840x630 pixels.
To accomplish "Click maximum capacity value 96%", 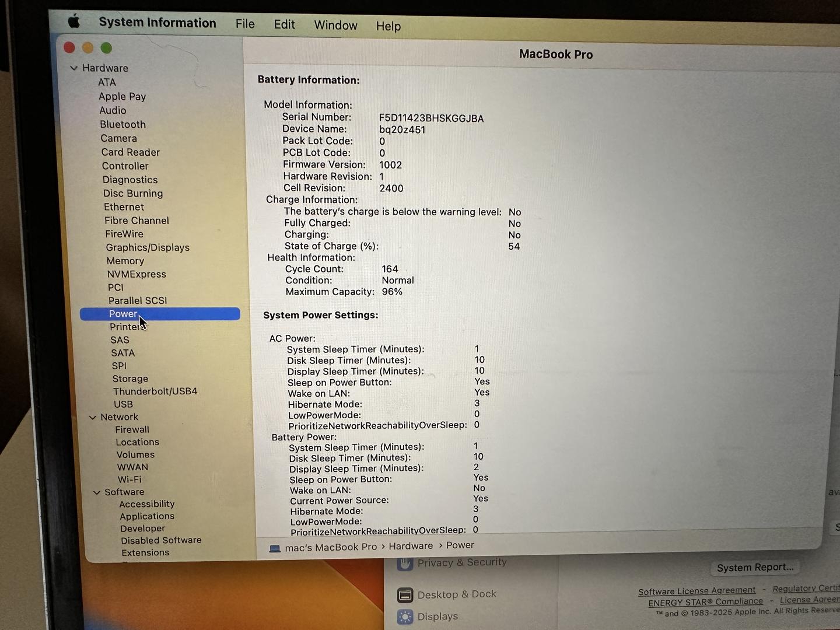I will point(392,292).
